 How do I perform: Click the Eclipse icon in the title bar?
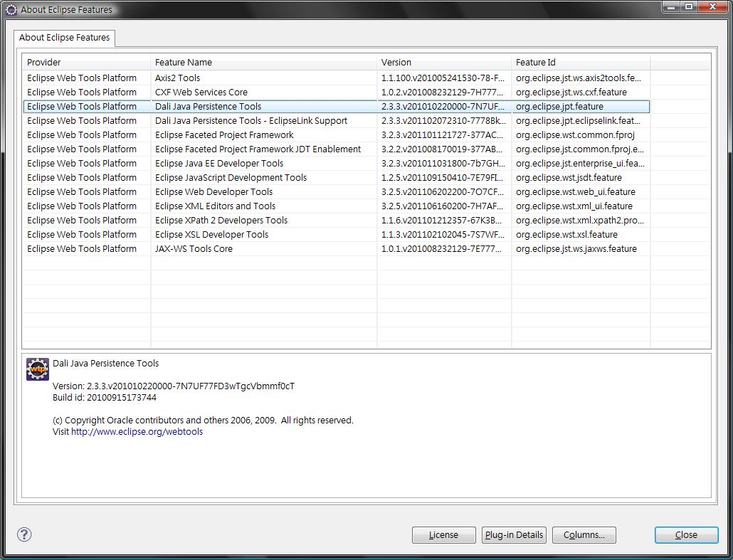click(x=11, y=9)
